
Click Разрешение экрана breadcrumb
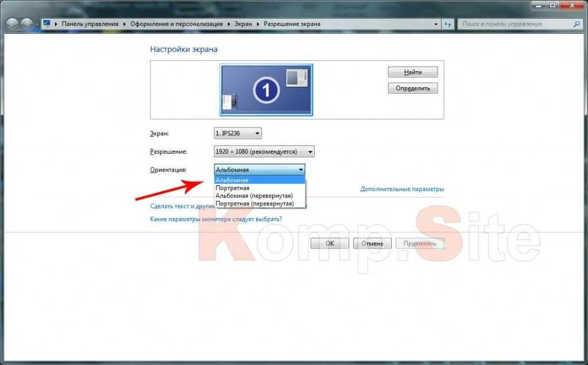(x=292, y=24)
